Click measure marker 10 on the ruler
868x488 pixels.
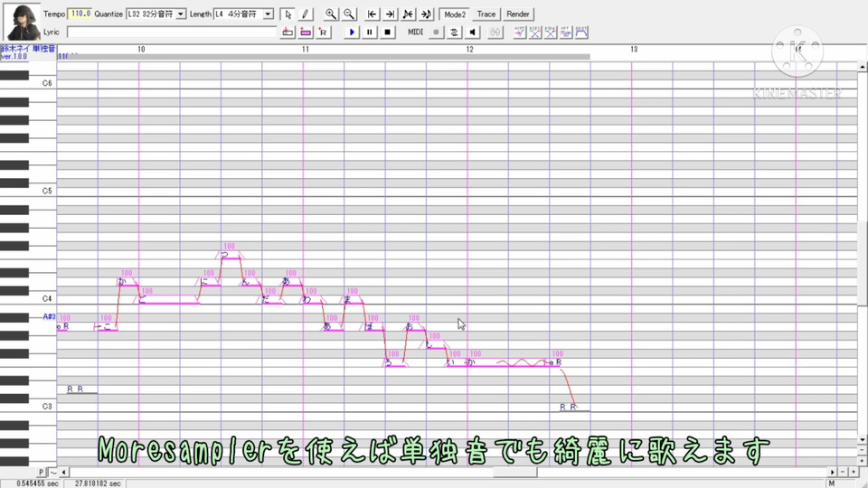click(141, 49)
